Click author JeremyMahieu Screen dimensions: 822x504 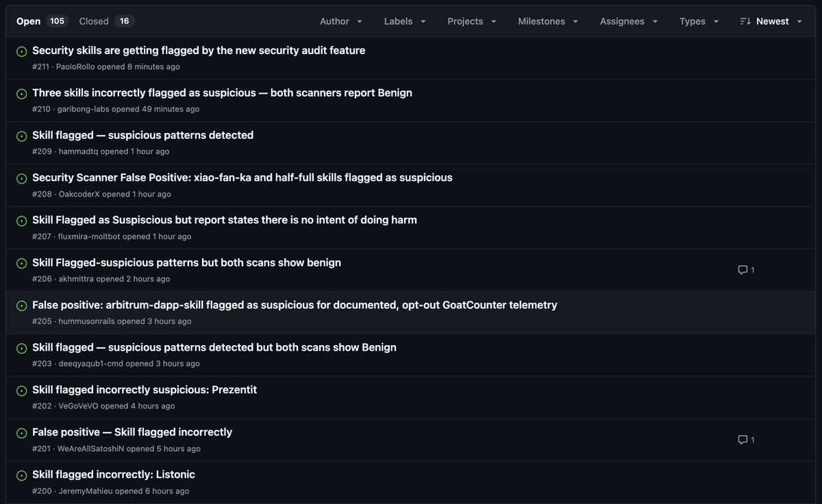pos(85,492)
